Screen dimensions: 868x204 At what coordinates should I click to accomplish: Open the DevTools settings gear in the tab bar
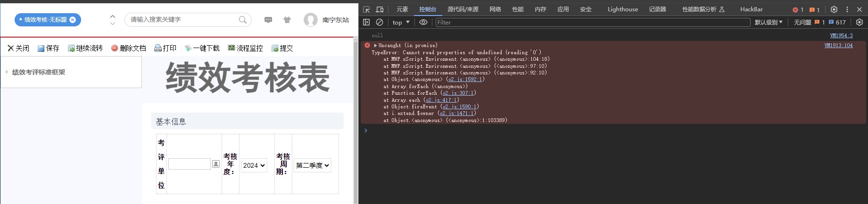(834, 9)
